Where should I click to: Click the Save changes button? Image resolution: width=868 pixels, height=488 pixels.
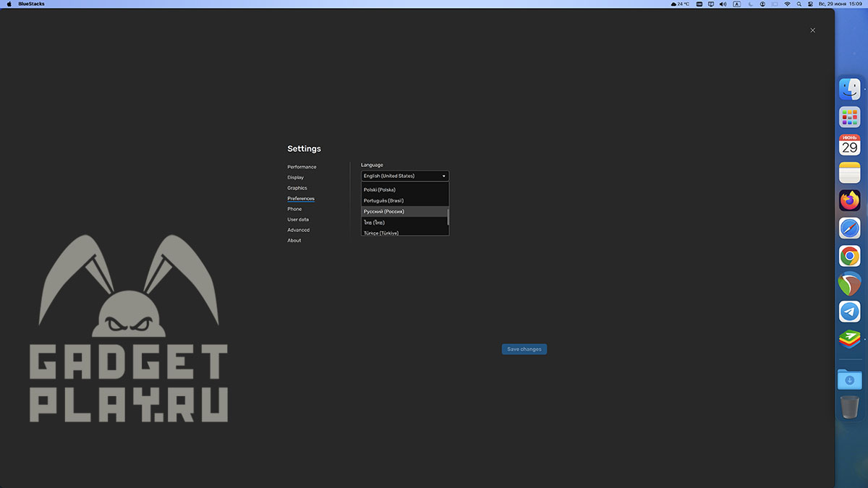(524, 349)
